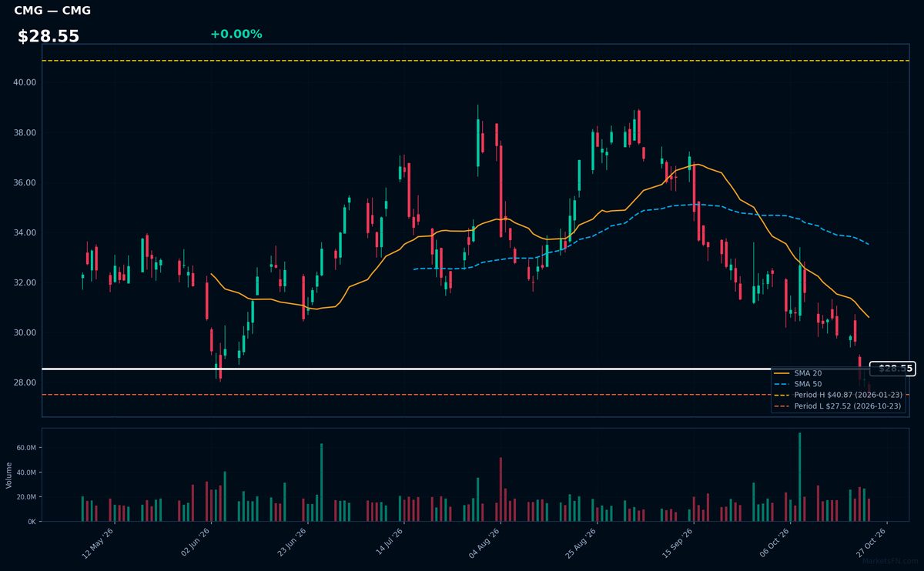Click the 60.0M volume axis label
924x571 pixels.
[x=26, y=448]
